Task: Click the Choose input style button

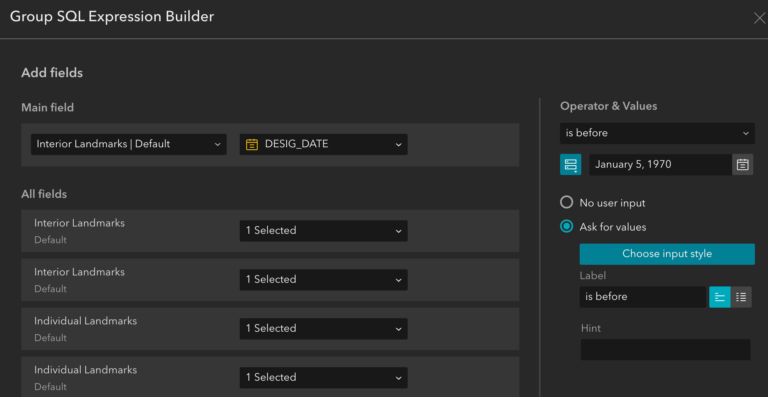Action: [x=667, y=254]
